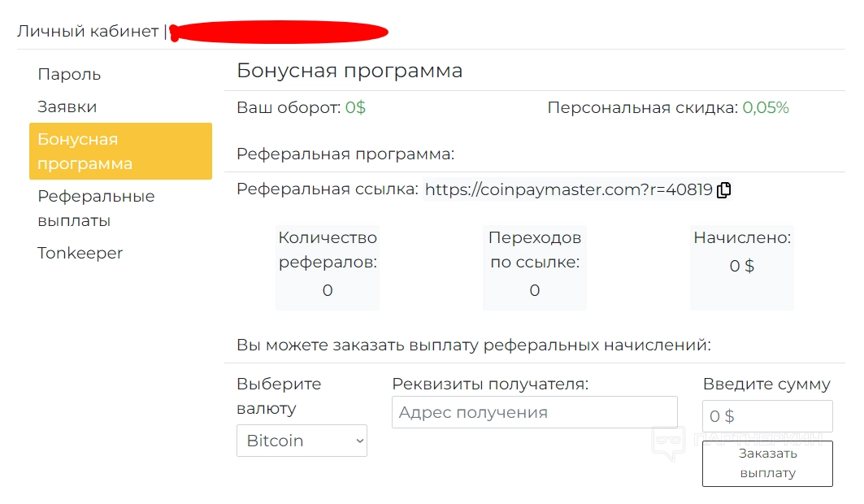Go to Заявки in the sidebar
This screenshot has height=504, width=864.
point(67,106)
